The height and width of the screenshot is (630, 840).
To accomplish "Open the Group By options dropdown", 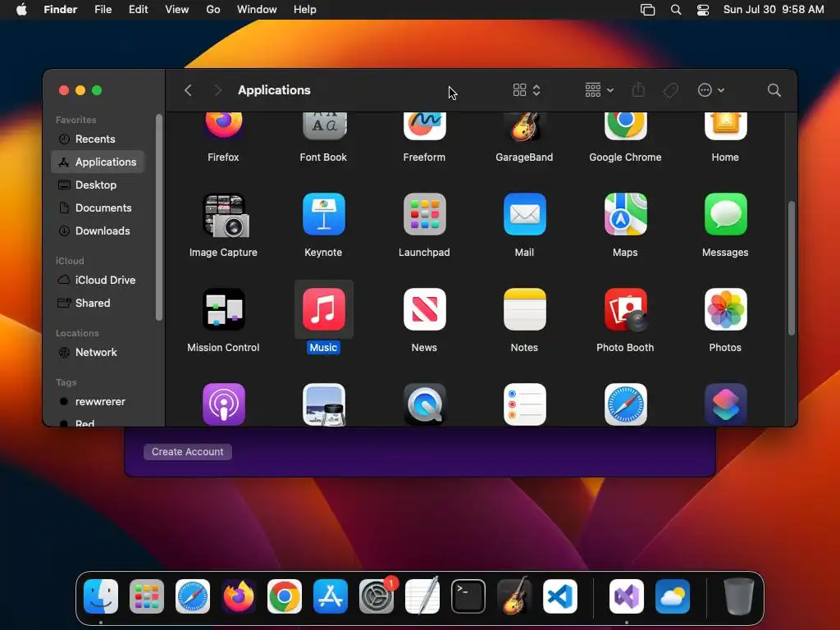I will (600, 90).
